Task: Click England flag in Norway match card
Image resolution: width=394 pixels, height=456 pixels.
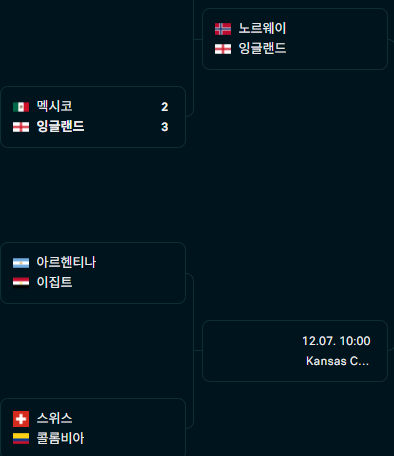Action: [x=223, y=49]
